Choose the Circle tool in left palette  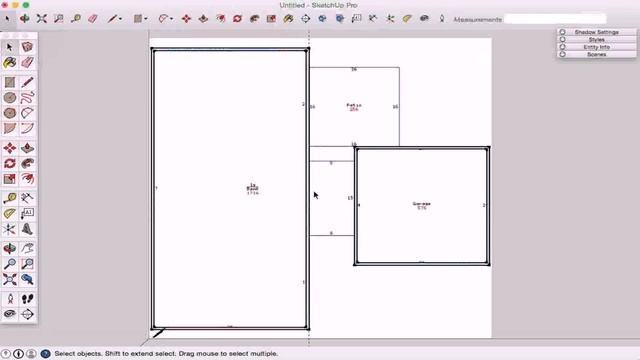9,98
